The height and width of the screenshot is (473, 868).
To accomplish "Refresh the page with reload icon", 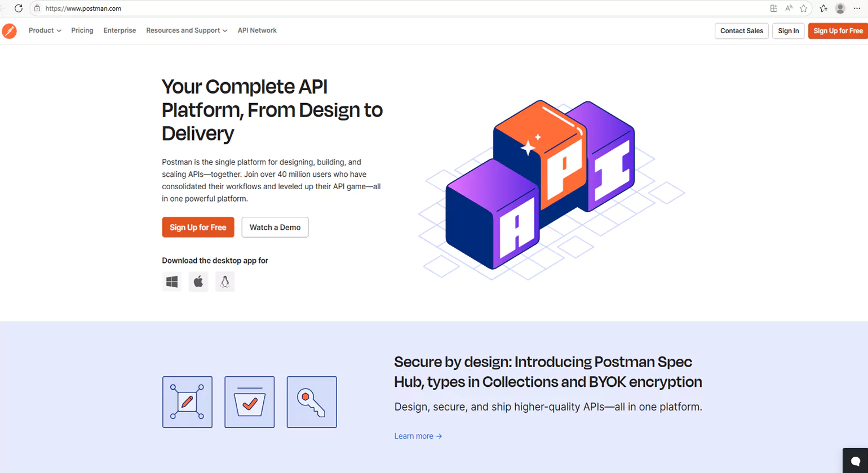I will coord(18,8).
